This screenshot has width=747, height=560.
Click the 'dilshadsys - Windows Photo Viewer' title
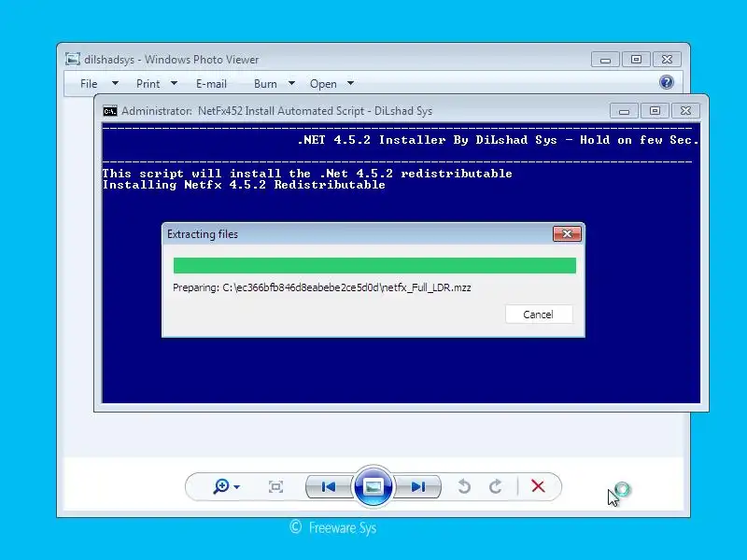point(172,60)
